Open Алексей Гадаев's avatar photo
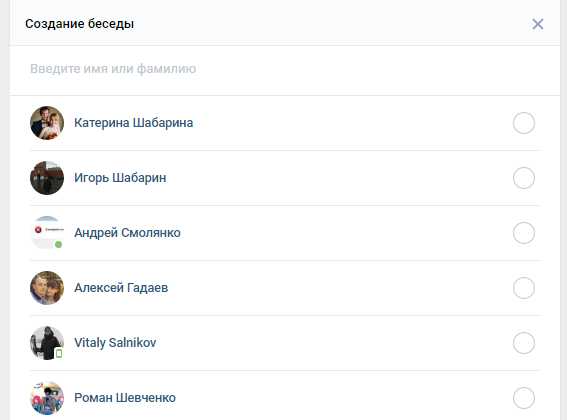 [47, 288]
